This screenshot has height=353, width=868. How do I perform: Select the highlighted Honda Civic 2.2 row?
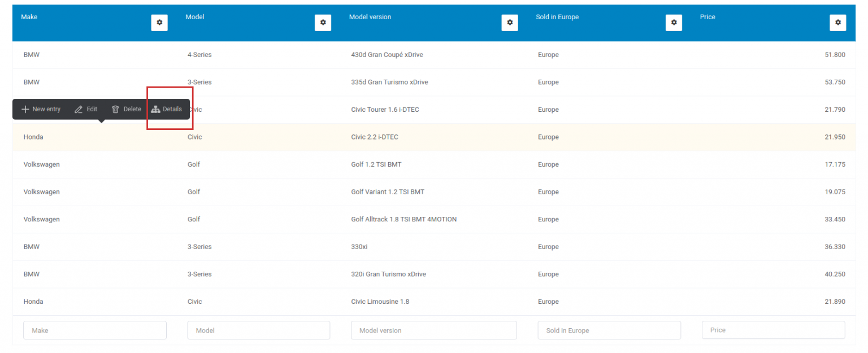coord(396,137)
